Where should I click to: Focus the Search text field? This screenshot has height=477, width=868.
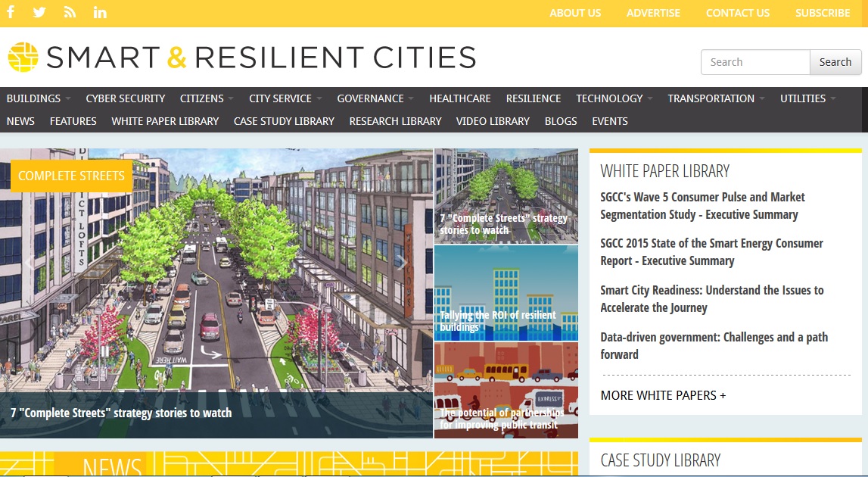pyautogui.click(x=756, y=62)
